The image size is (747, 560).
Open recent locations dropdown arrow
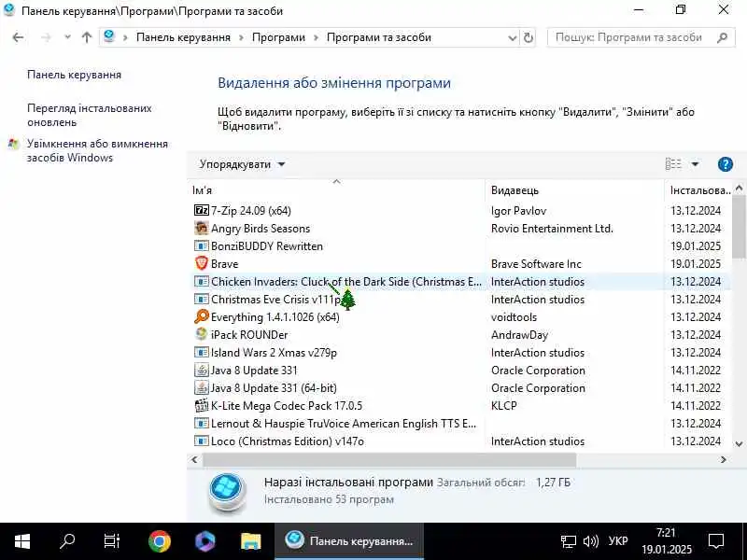point(67,37)
